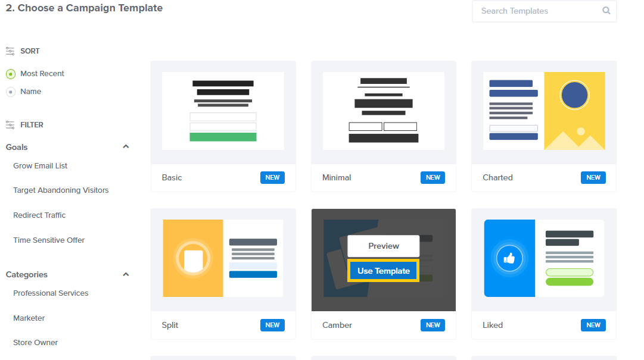Select the Target Abandoning Visitors goal
The image size is (644, 360).
[61, 190]
